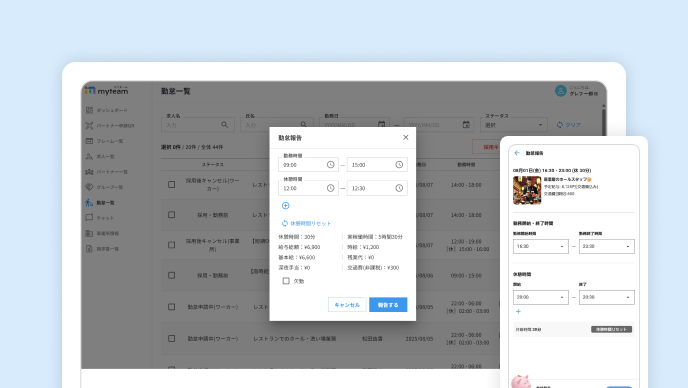The width and height of the screenshot is (688, 388).
Task: Click the red outlined 採用 button
Action: (486, 147)
